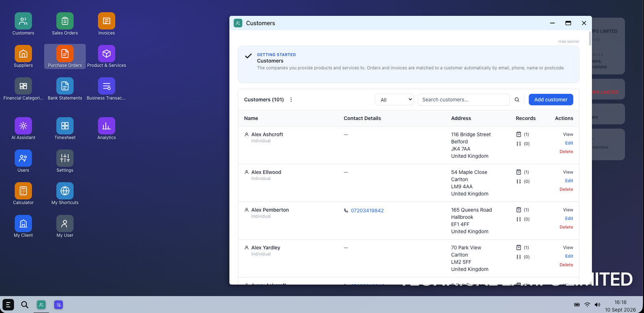The image size is (644, 313).
Task: Open the Sales Orders app
Action: click(65, 24)
